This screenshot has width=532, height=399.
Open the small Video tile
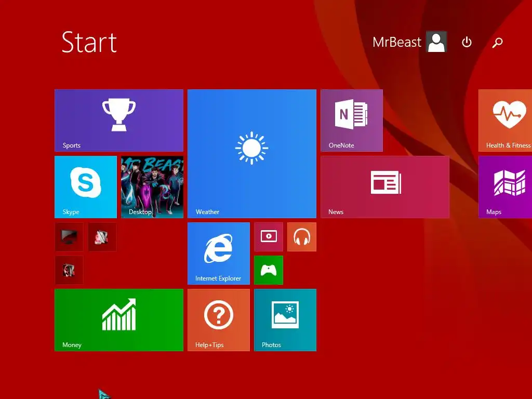(x=269, y=237)
